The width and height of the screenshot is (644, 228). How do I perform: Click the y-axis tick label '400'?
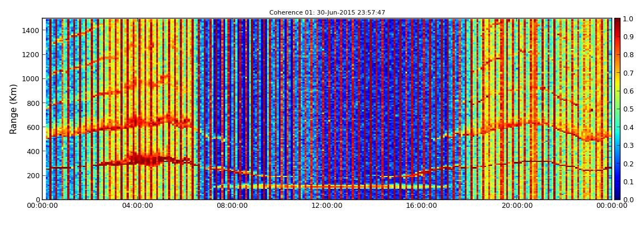point(33,152)
